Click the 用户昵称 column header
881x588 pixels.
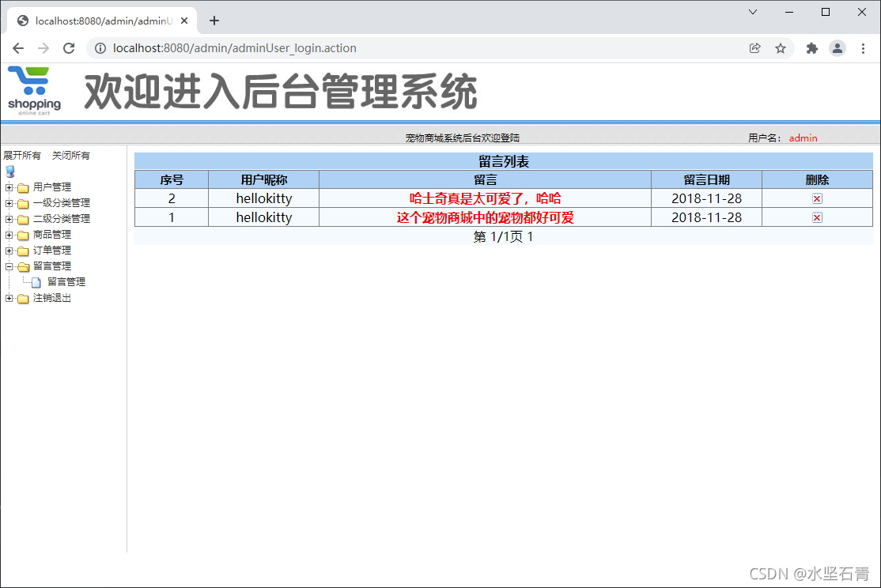point(263,179)
